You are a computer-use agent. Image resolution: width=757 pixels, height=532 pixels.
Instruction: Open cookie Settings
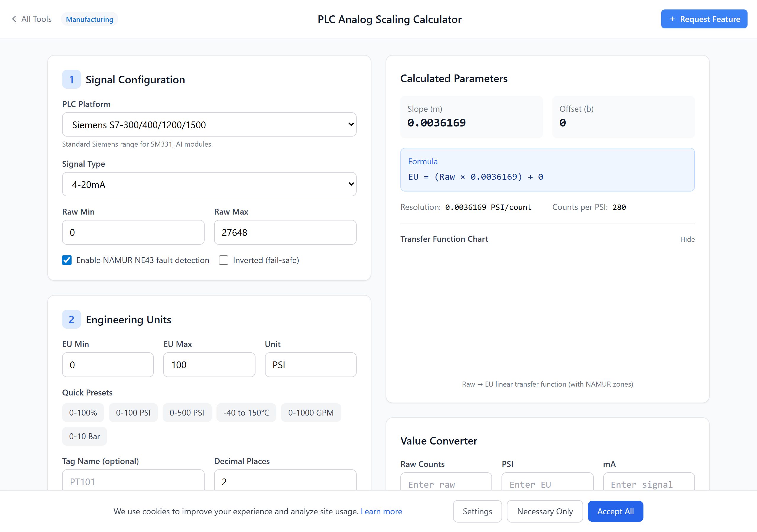tap(477, 511)
